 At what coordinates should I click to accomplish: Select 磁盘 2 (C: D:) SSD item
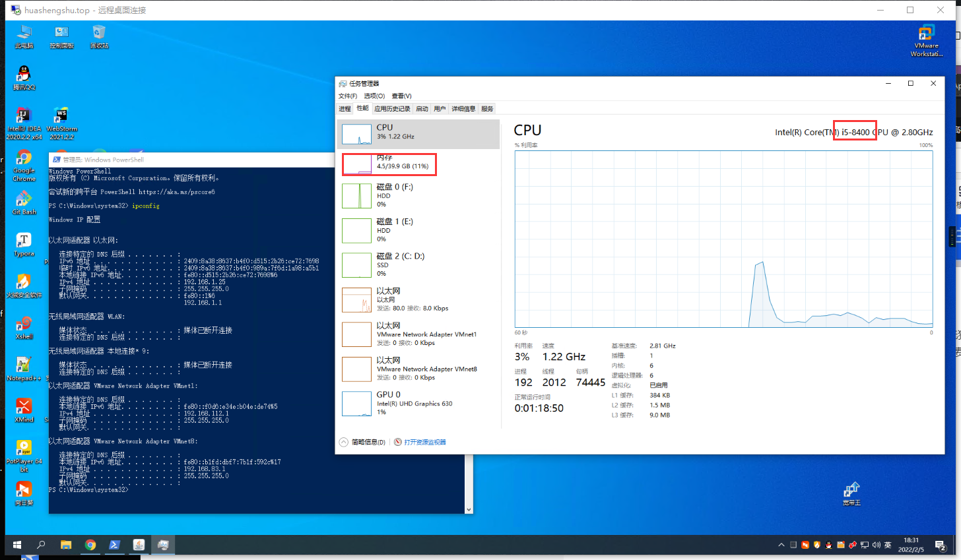point(419,264)
